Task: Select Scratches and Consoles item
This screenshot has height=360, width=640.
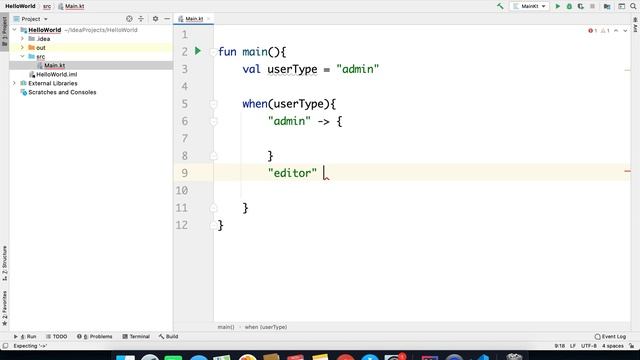Action: tap(62, 92)
